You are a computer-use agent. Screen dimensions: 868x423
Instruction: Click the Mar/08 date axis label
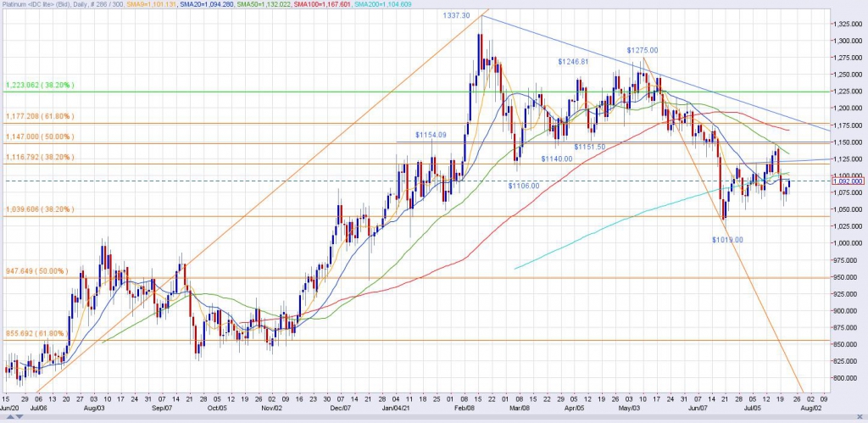click(x=520, y=407)
